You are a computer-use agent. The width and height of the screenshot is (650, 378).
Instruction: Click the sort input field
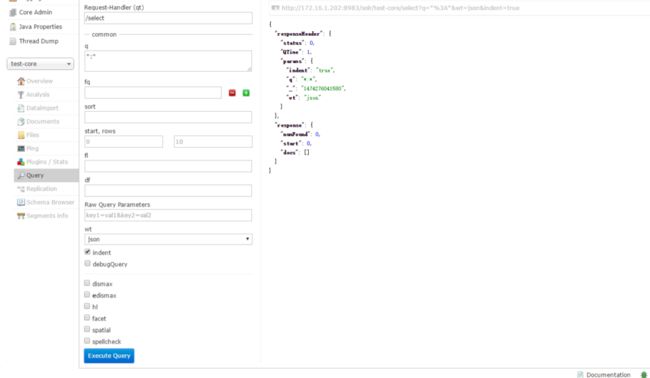pos(168,117)
